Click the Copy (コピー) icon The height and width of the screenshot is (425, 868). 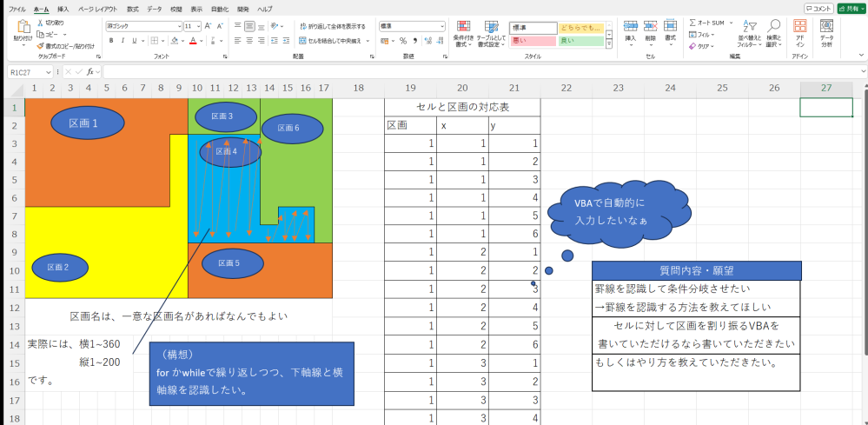click(41, 34)
